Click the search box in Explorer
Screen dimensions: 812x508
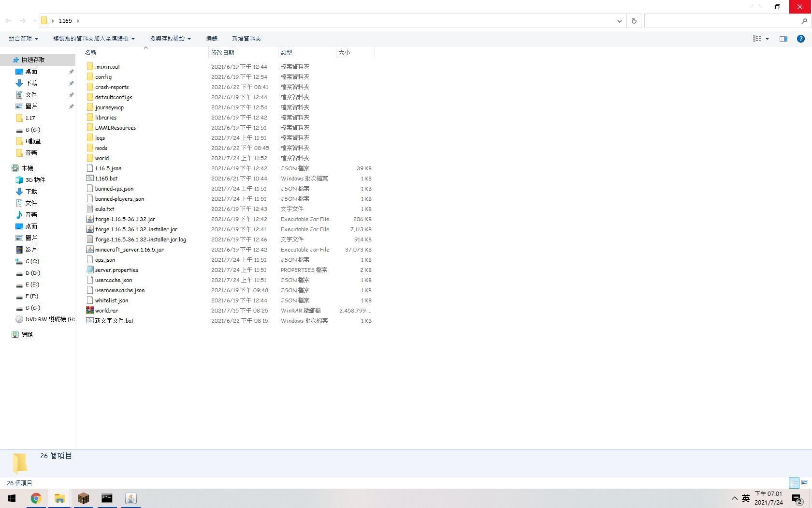tap(723, 21)
